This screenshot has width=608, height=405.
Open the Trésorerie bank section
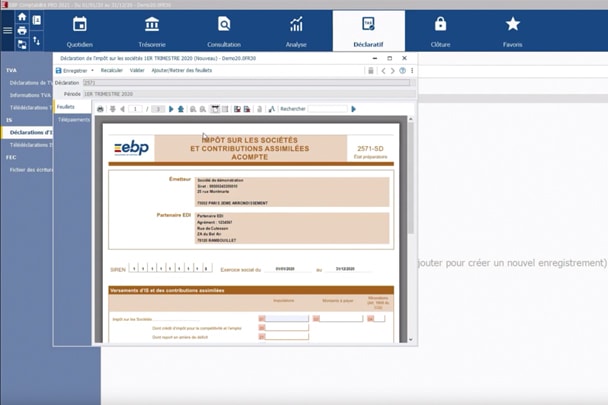point(152,30)
